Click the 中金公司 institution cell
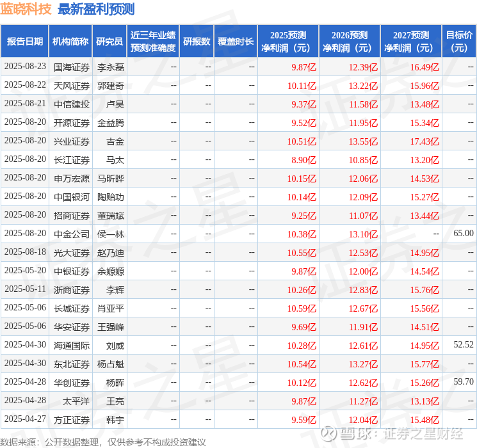 coord(72,234)
